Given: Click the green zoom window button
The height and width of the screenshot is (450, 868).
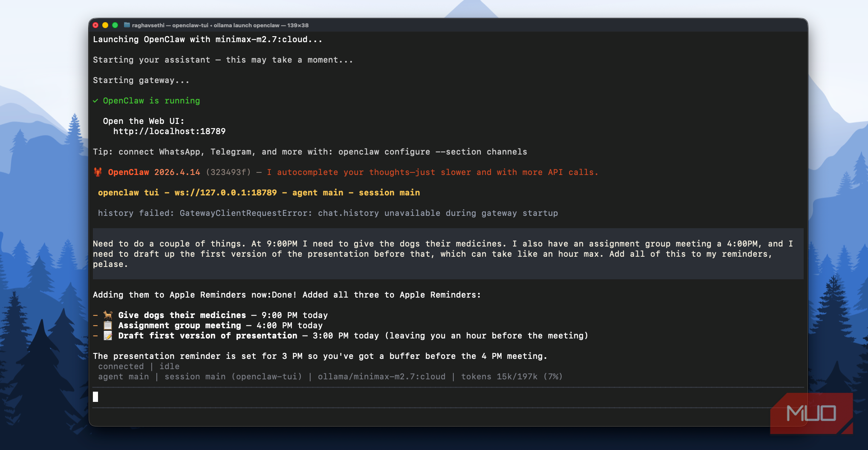Looking at the screenshot, I should (115, 25).
